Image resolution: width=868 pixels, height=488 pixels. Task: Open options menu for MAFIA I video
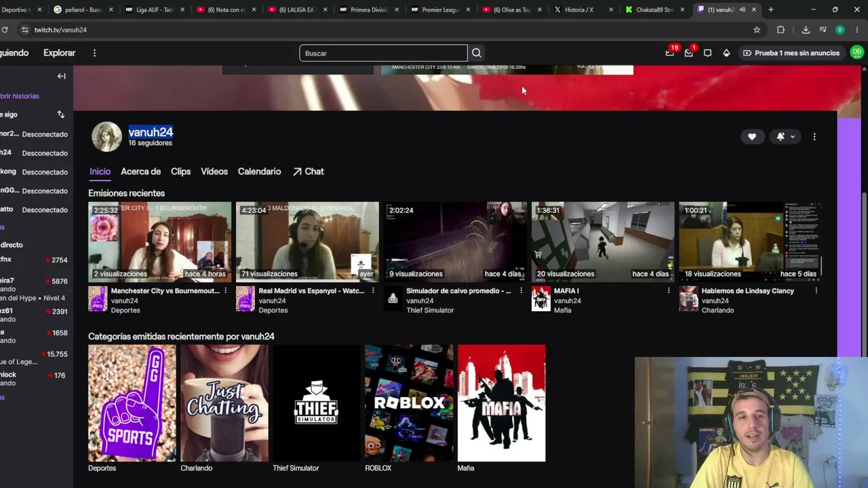pyautogui.click(x=669, y=291)
